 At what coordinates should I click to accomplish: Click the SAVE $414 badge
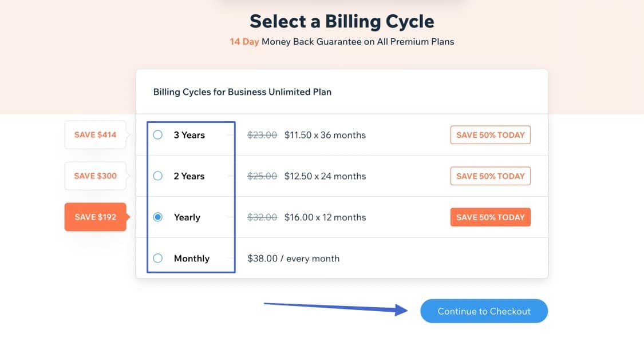[95, 135]
